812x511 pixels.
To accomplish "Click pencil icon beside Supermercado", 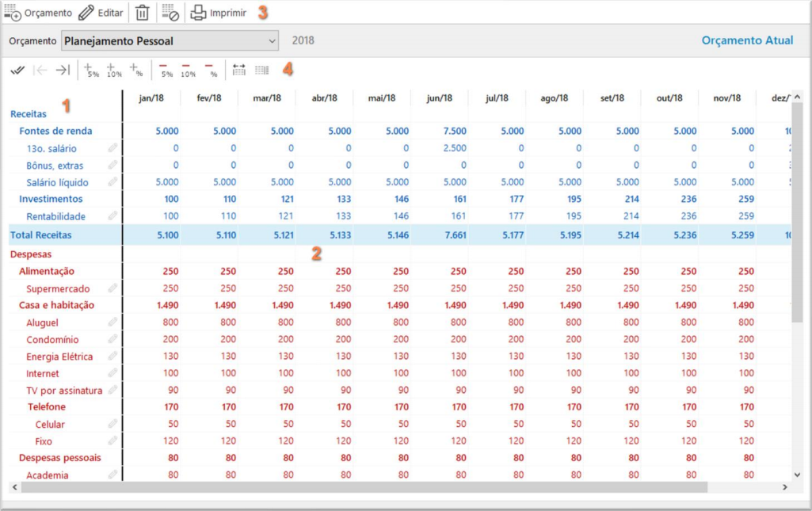I will [112, 288].
